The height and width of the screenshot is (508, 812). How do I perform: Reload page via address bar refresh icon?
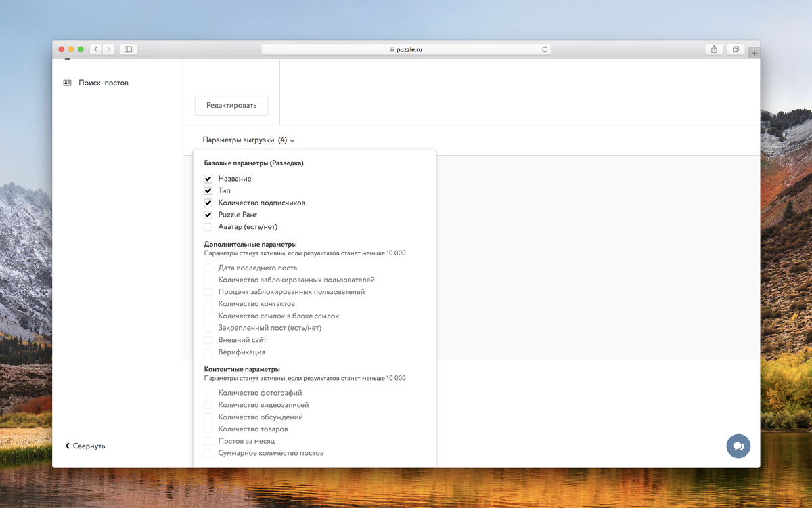(545, 49)
